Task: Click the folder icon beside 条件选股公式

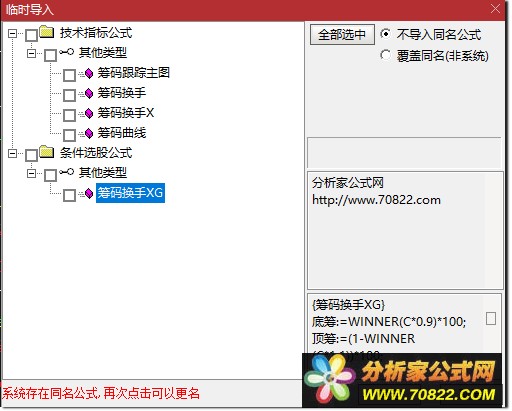Action: pyautogui.click(x=47, y=152)
